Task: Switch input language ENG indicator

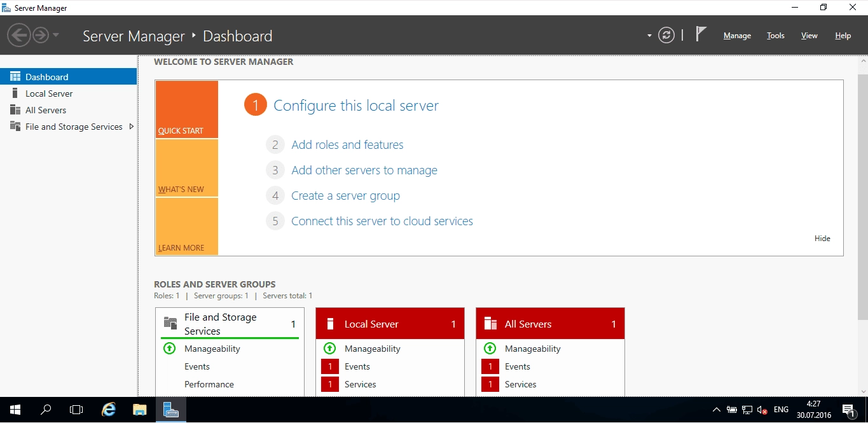Action: point(781,410)
